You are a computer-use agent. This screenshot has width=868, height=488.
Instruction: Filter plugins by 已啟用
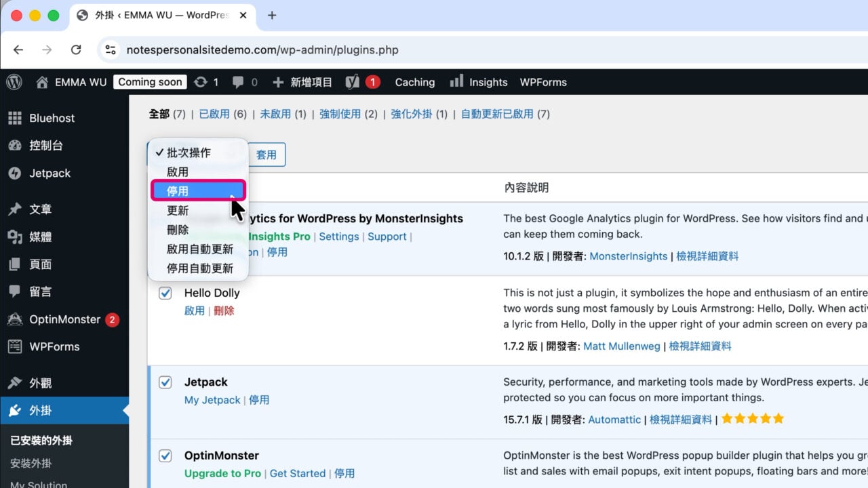point(214,114)
